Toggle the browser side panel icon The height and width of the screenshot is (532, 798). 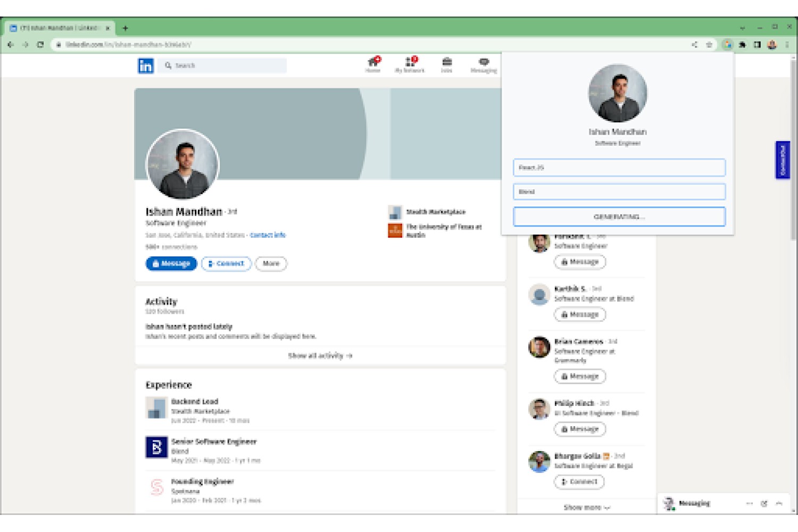757,45
